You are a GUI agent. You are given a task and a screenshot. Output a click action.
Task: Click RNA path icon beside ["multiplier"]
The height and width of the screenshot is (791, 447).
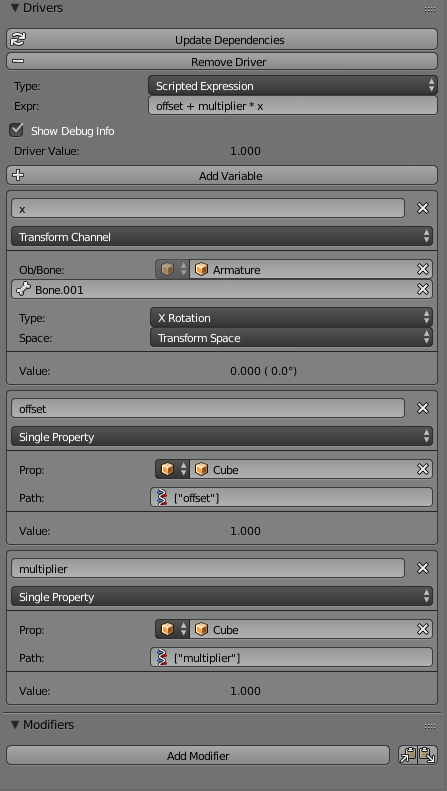tap(161, 657)
